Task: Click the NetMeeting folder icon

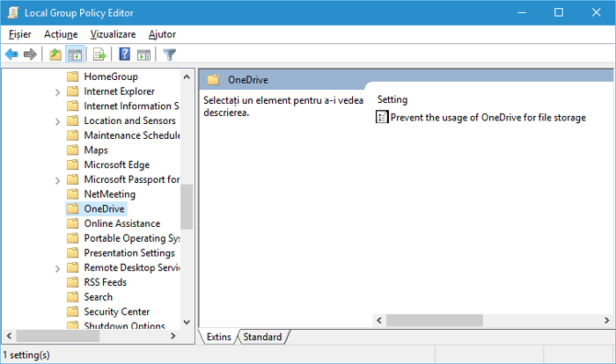Action: click(x=73, y=193)
